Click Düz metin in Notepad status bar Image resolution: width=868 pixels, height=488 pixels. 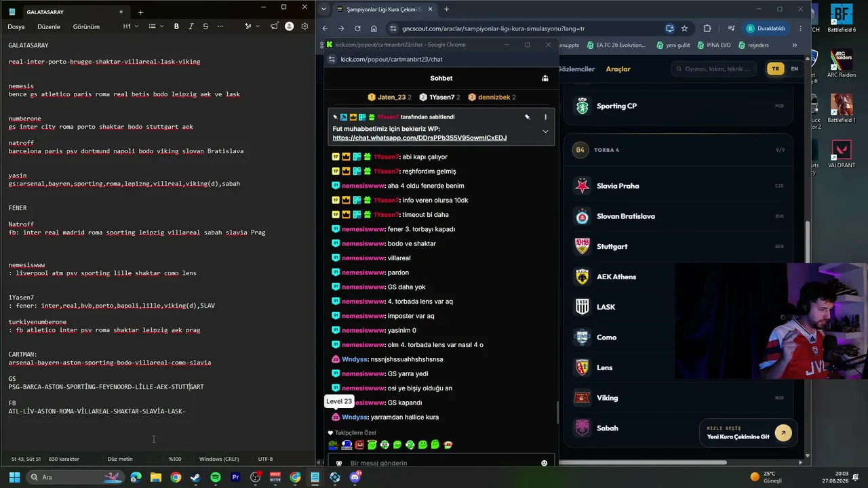coord(120,459)
